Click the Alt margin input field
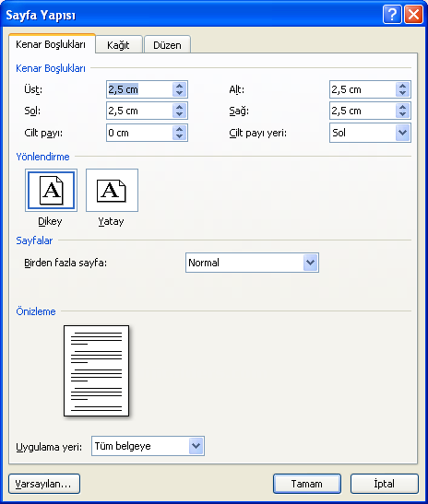Screen dimensions: 428x504 click(x=363, y=89)
